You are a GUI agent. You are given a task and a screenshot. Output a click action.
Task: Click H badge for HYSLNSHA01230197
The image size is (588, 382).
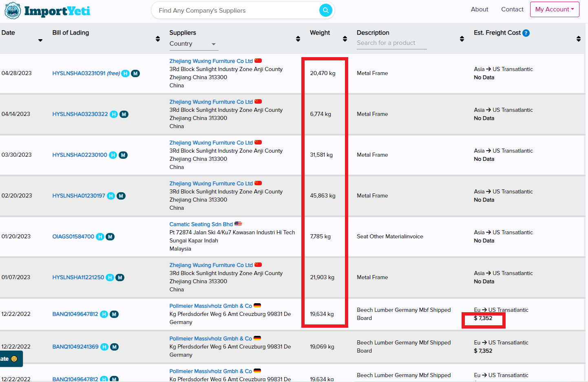(111, 196)
